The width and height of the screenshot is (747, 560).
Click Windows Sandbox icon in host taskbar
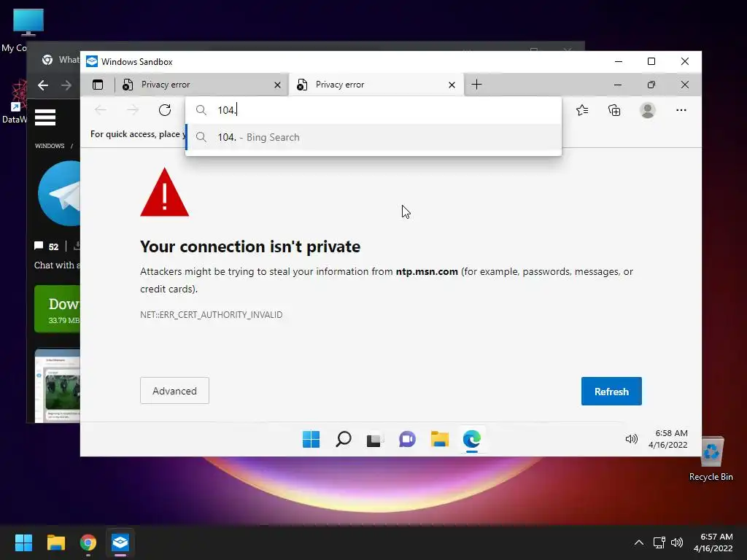(x=120, y=542)
